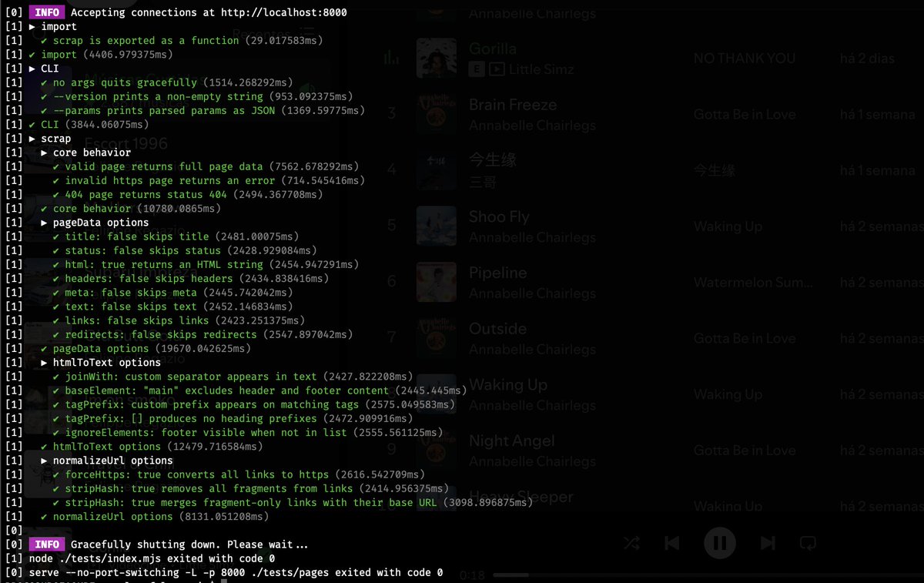Click the first purple INFO badge in terminal
The image size is (924, 583).
pos(46,12)
